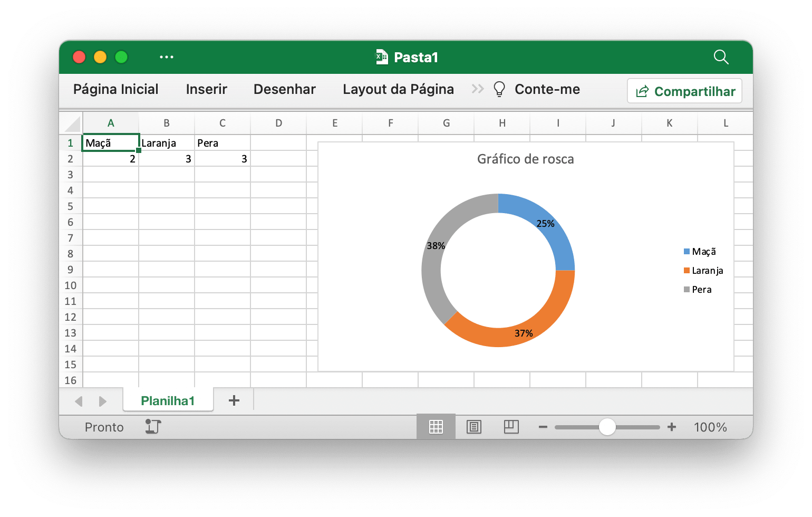Image resolution: width=812 pixels, height=517 pixels.
Task: Go to previous sheet with left arrow
Action: point(79,401)
